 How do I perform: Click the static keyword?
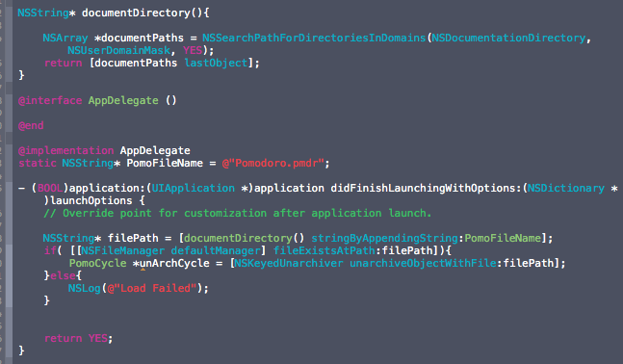coord(38,163)
